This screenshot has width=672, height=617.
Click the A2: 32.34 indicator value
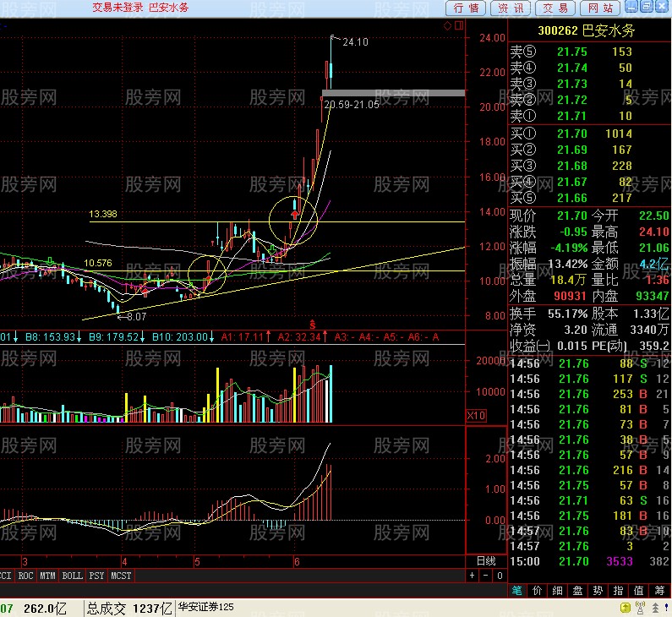pyautogui.click(x=303, y=336)
